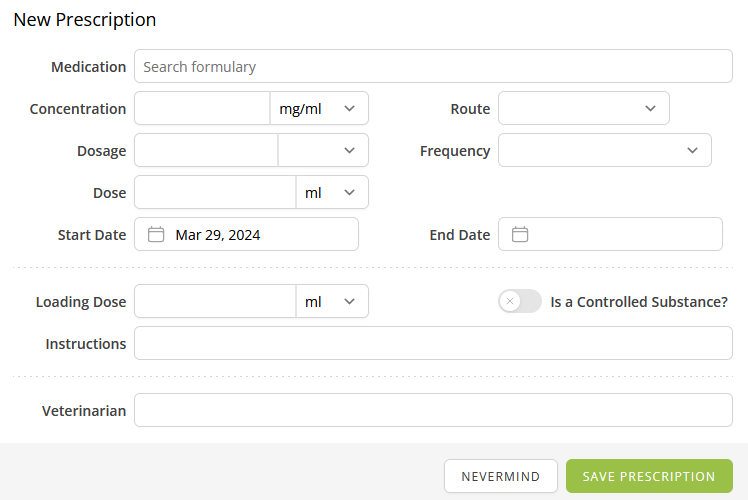Click the Dosage amount input
This screenshot has width=748, height=500.
click(206, 150)
